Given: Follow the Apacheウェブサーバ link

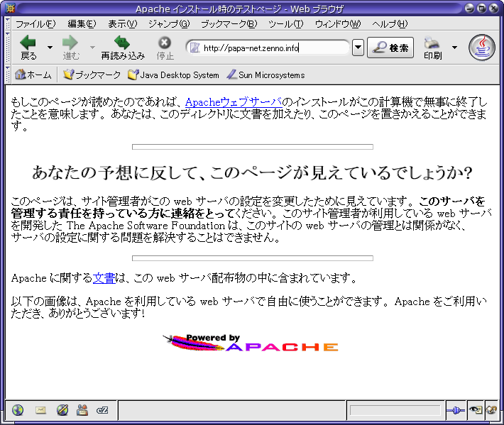Looking at the screenshot, I should [x=234, y=102].
